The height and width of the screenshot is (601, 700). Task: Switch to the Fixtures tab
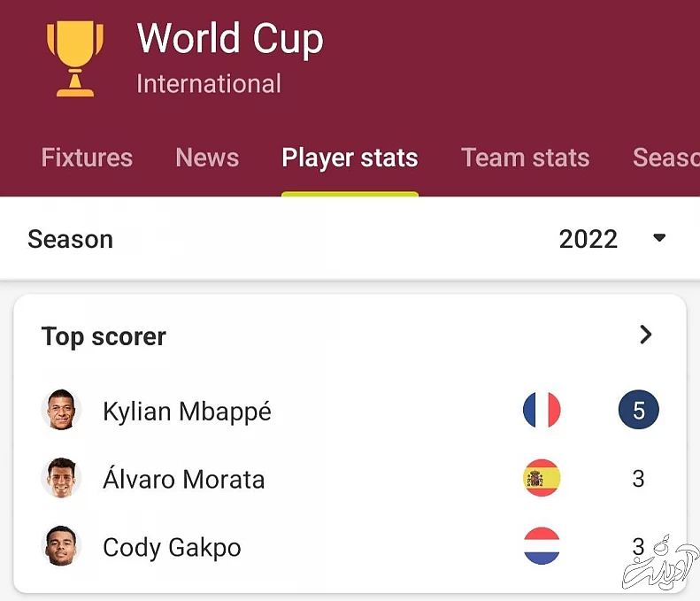pyautogui.click(x=87, y=158)
